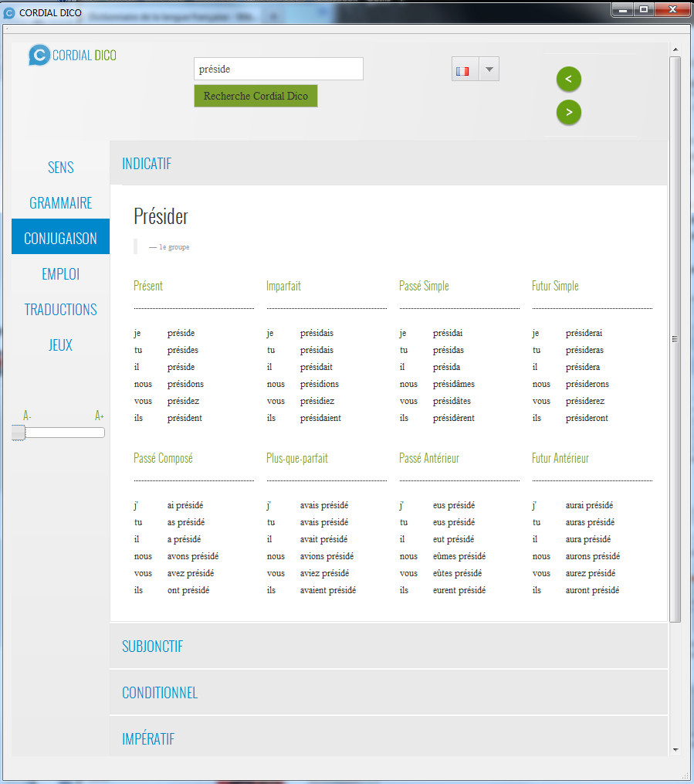
Task: Click the word 'présiderez'
Action: pyautogui.click(x=585, y=401)
